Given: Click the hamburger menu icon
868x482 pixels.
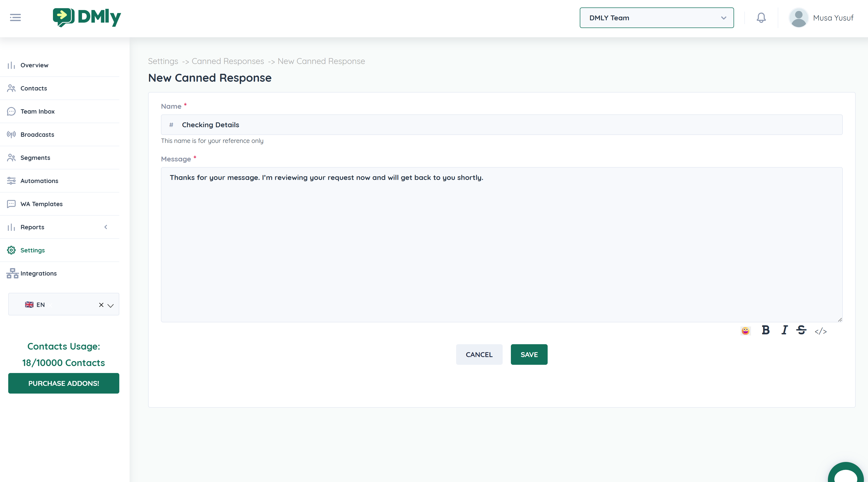Looking at the screenshot, I should 15,17.
